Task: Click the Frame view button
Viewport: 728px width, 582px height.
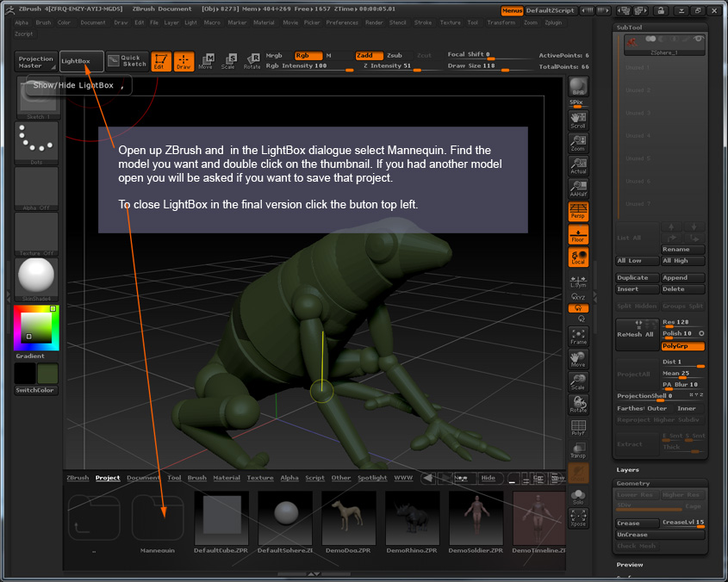Action: point(578,337)
